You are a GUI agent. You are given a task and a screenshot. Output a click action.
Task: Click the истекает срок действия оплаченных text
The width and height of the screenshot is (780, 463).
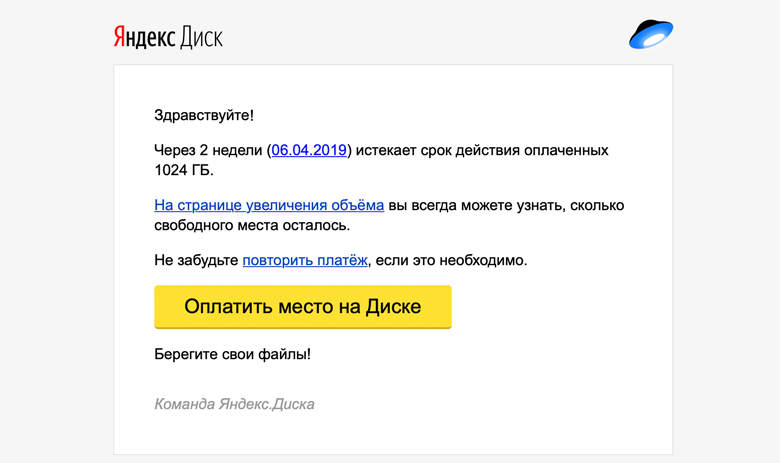482,150
